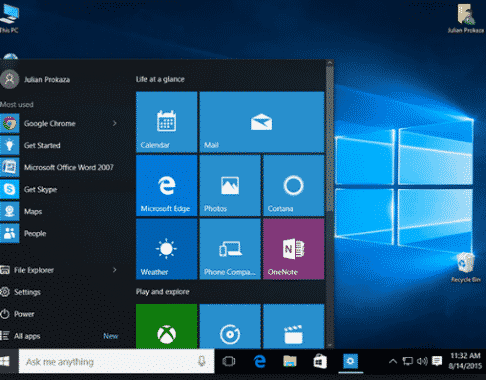This screenshot has width=486, height=380.
Task: Click the Cortana microphone icon
Action: pyautogui.click(x=201, y=361)
